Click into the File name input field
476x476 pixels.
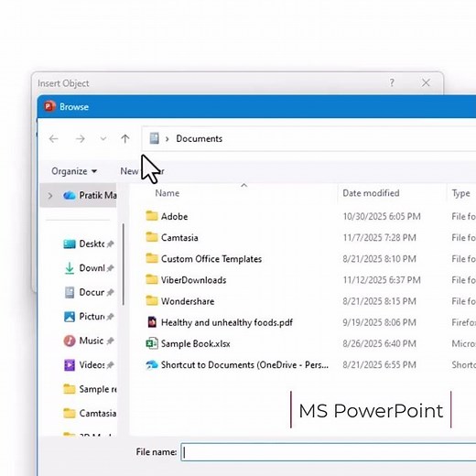[329, 452]
